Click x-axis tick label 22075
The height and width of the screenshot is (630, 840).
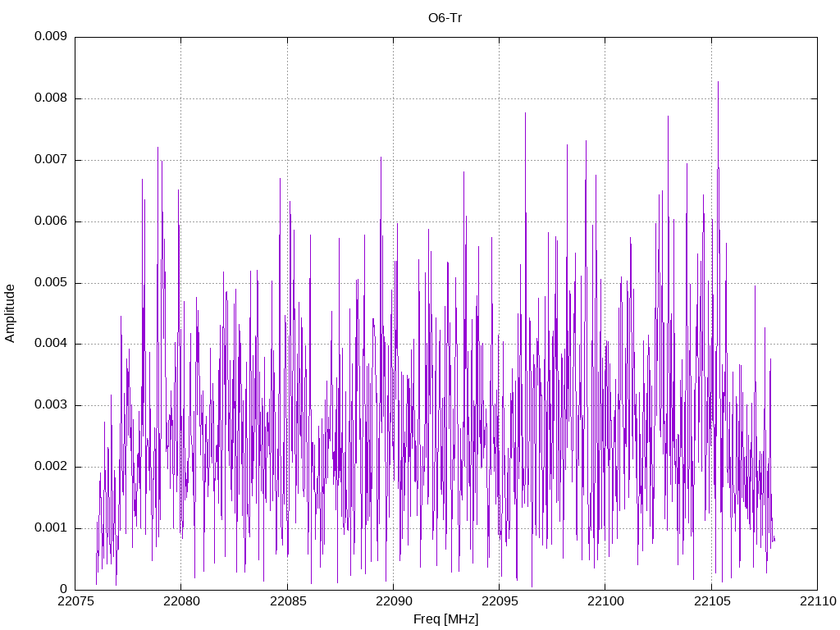[75, 601]
